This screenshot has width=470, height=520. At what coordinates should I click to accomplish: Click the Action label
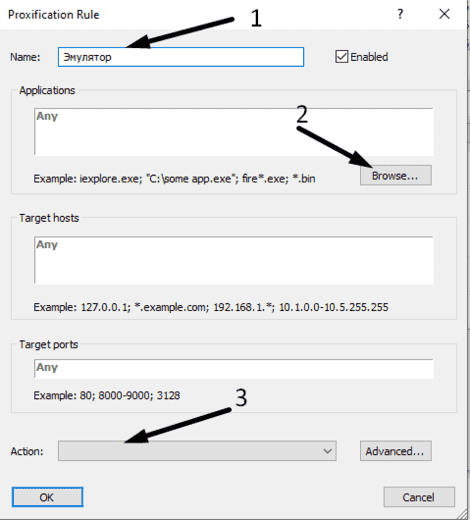click(x=27, y=451)
